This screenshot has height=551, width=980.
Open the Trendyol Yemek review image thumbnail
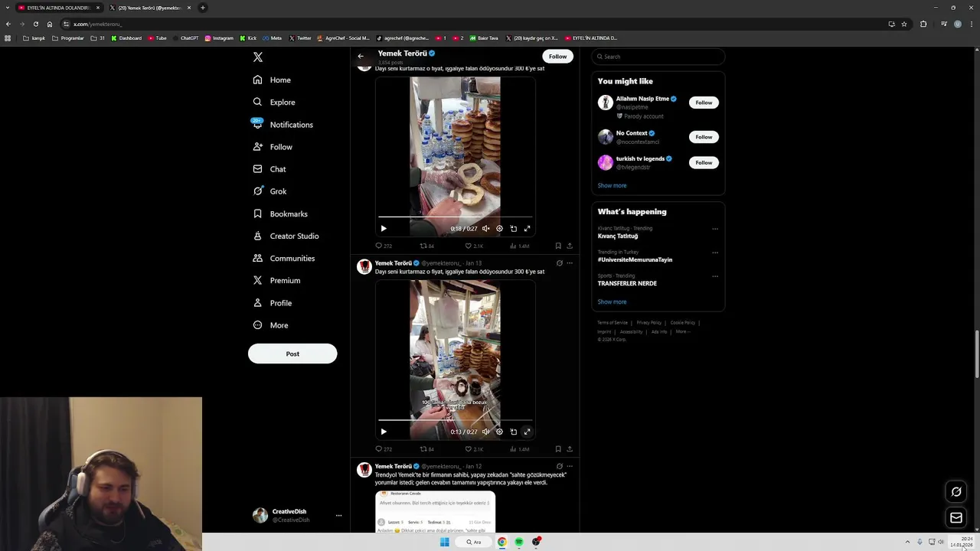(x=435, y=511)
